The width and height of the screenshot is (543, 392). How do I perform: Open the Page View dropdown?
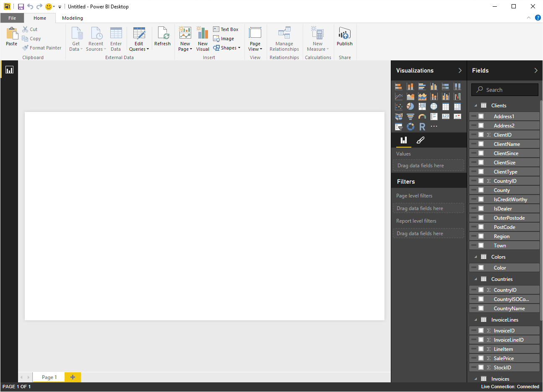[x=255, y=39]
